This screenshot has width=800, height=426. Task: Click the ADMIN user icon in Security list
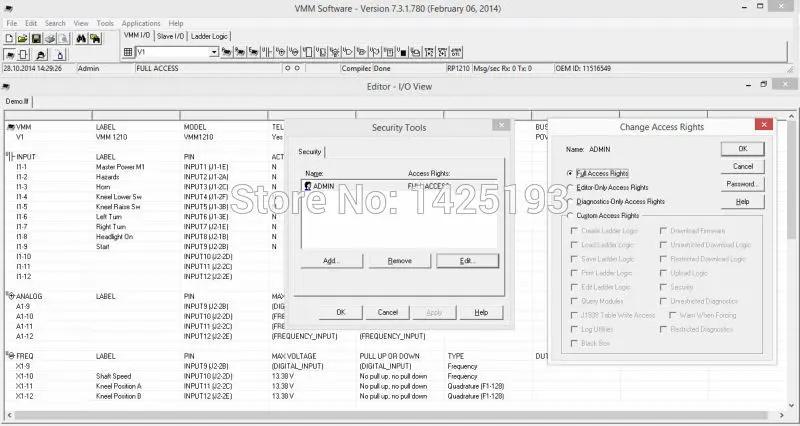point(308,186)
